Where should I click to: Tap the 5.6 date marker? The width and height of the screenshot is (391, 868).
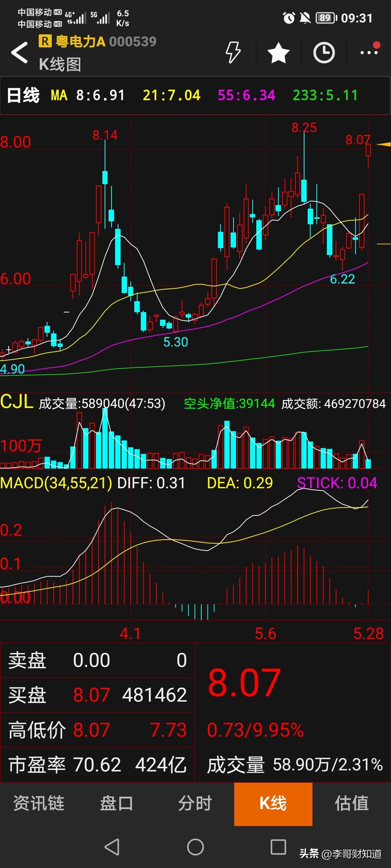265,633
